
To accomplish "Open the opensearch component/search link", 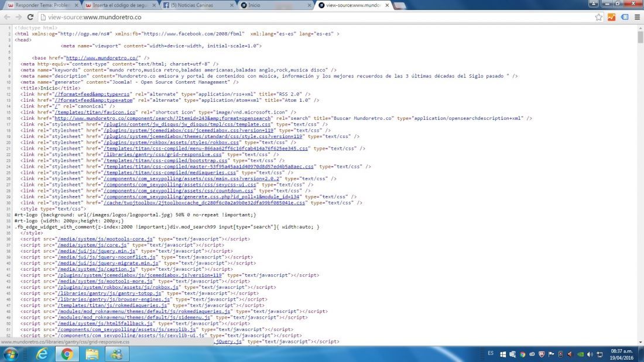I will (163, 118).
